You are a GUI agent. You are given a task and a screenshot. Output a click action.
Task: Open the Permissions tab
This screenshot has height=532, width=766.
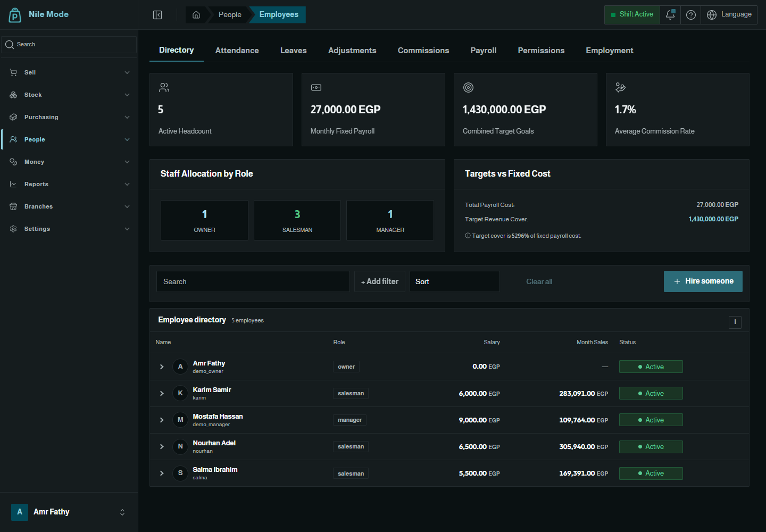tap(541, 51)
